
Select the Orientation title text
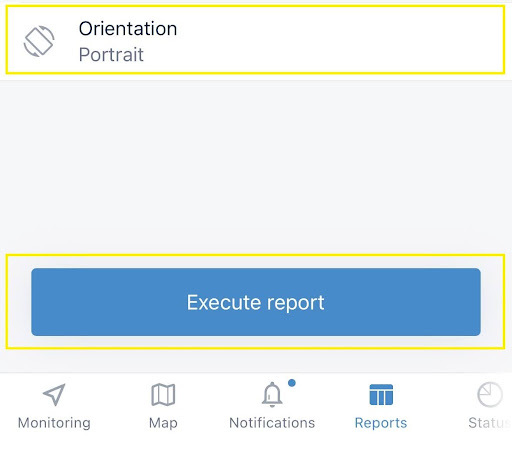(128, 29)
